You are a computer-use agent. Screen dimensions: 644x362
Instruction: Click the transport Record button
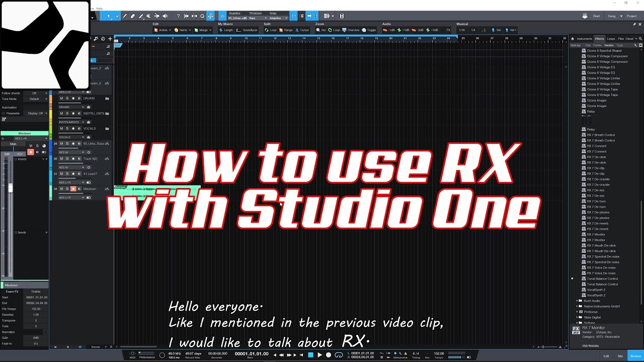coord(329,355)
